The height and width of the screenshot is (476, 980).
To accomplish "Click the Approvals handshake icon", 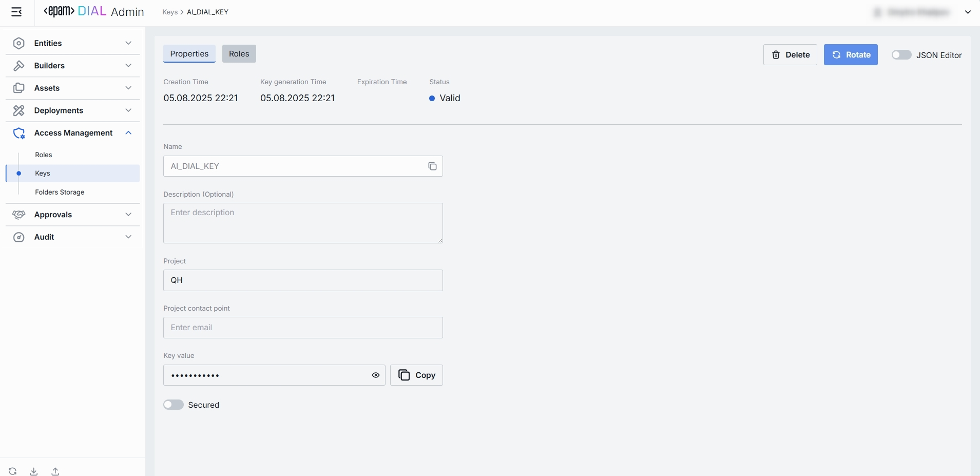I will pos(19,215).
